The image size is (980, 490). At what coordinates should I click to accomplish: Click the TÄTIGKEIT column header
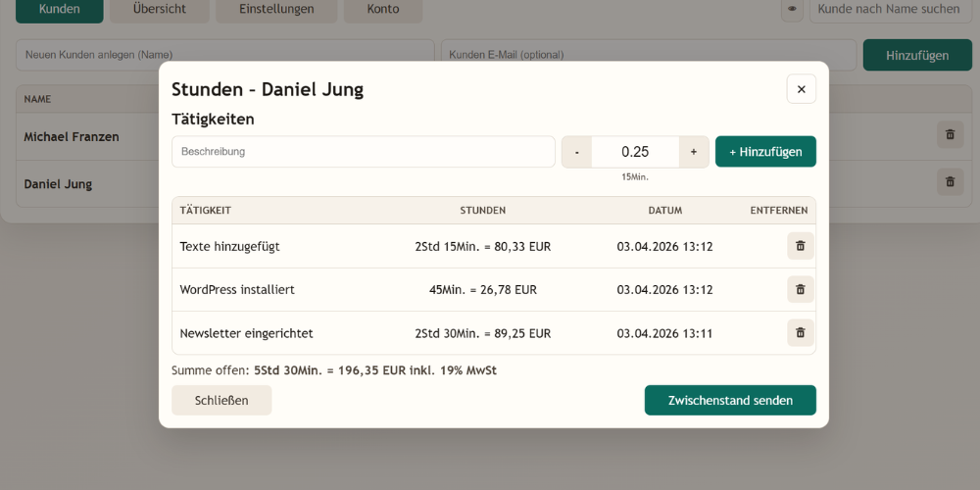206,211
